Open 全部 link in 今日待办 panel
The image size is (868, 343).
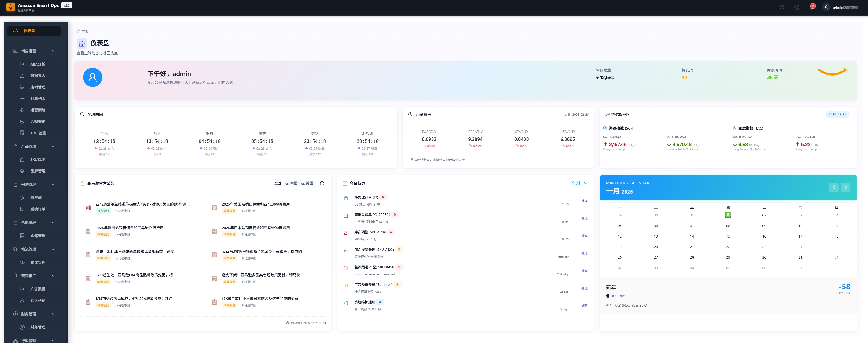[578, 184]
